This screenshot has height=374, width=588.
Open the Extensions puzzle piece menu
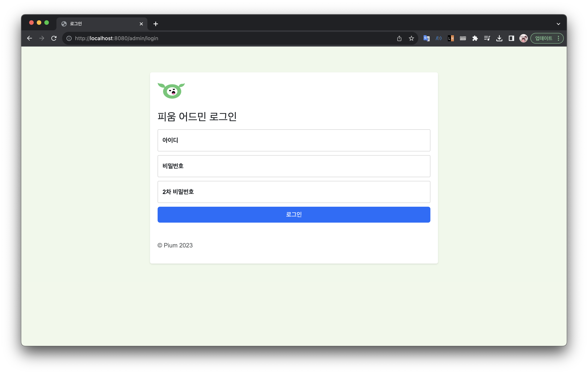pos(475,38)
